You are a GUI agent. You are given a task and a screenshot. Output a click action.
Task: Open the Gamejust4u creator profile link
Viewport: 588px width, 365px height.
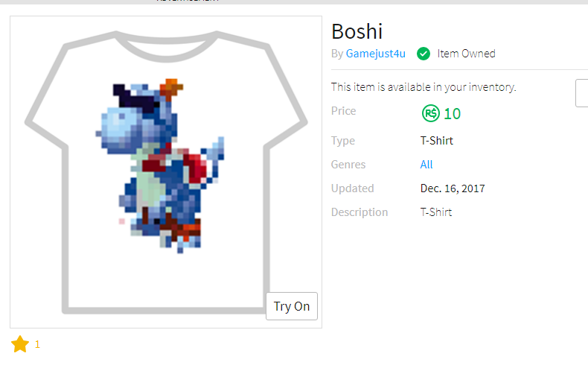point(375,54)
